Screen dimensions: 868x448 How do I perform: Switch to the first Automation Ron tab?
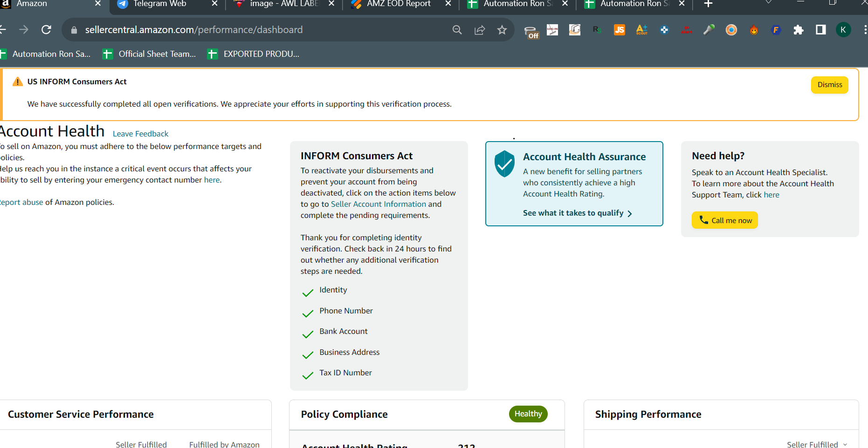518,4
